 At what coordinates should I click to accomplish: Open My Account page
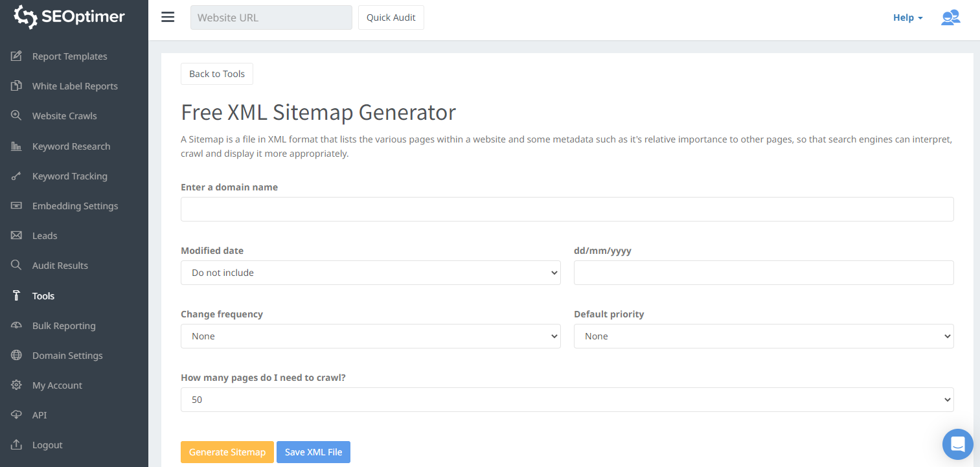[57, 385]
